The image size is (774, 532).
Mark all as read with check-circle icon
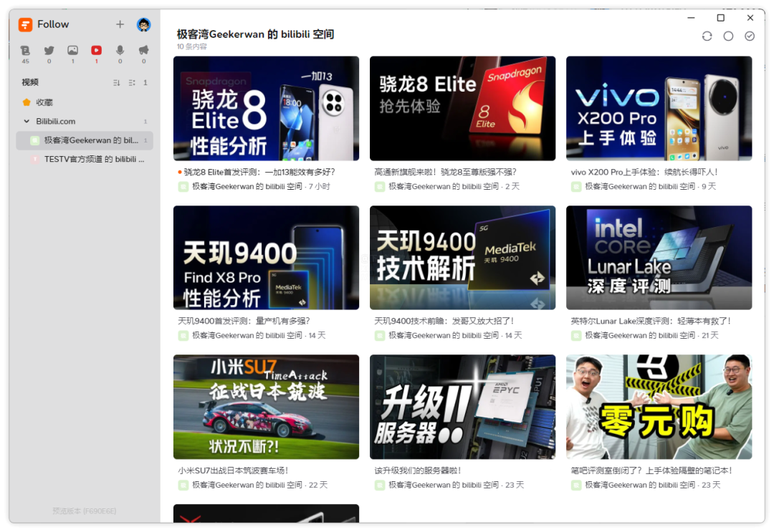coord(750,36)
